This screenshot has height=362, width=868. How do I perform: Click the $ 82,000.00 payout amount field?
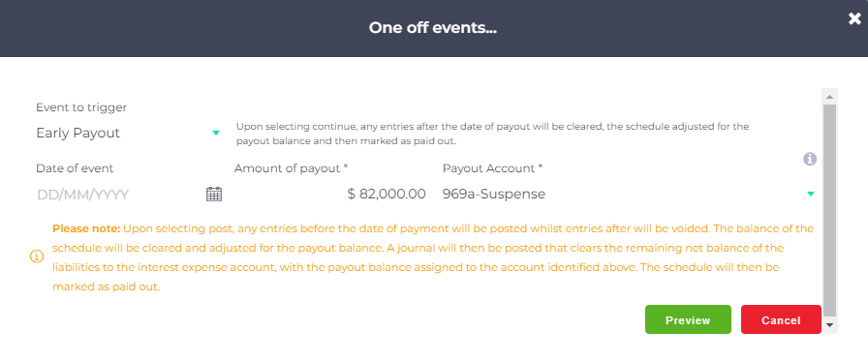pos(330,194)
